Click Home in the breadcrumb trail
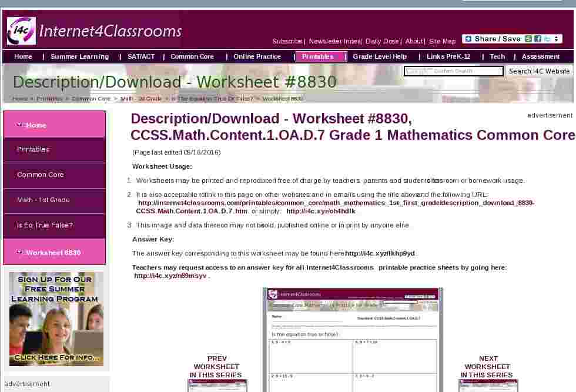Viewport: 576px width, 392px height. [20, 99]
